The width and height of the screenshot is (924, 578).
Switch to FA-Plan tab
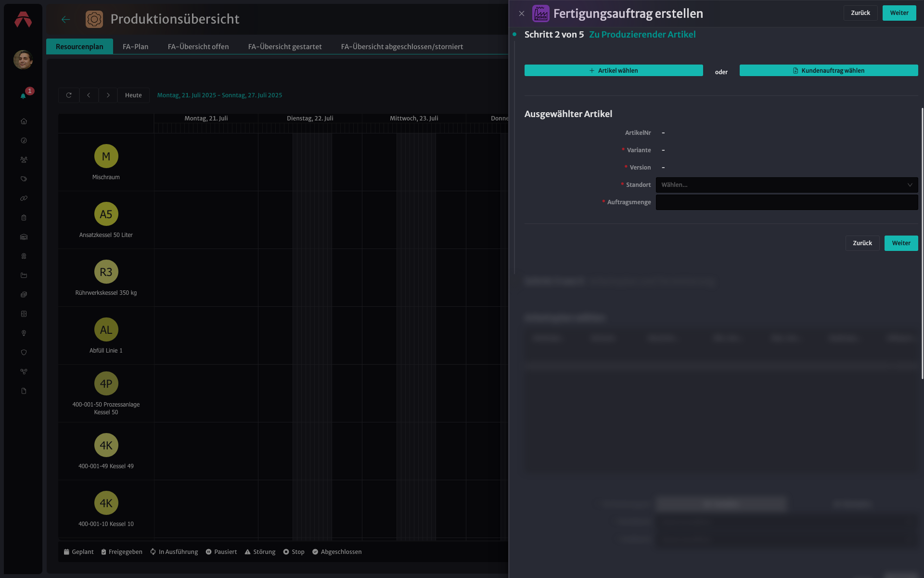[135, 47]
